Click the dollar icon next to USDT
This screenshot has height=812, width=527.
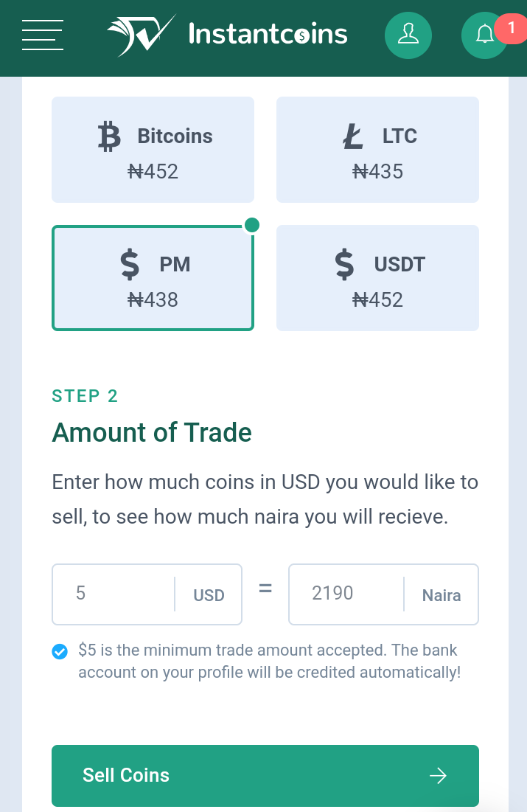tap(344, 264)
